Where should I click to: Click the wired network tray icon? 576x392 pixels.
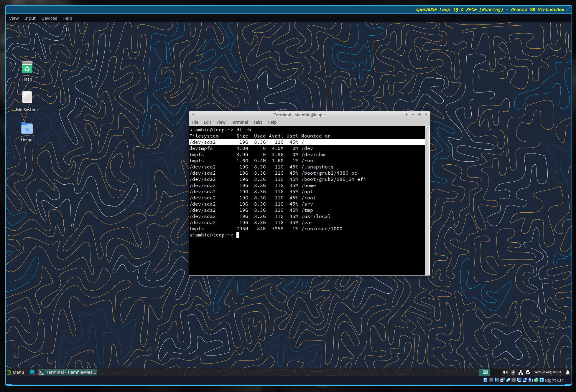point(521,372)
